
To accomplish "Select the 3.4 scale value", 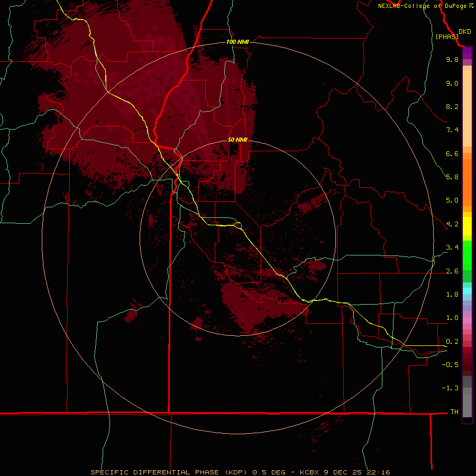I will pos(452,248).
